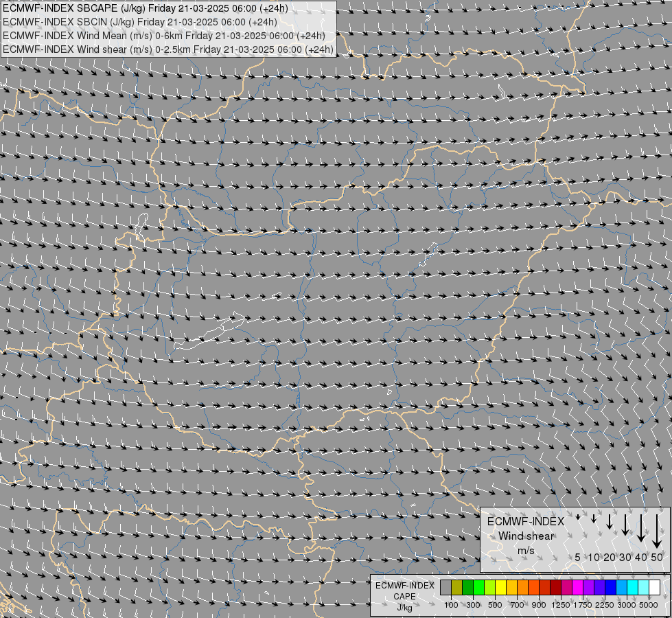The height and width of the screenshot is (618, 672).
Task: Click the '40' wind shear scale number
Action: click(x=641, y=557)
